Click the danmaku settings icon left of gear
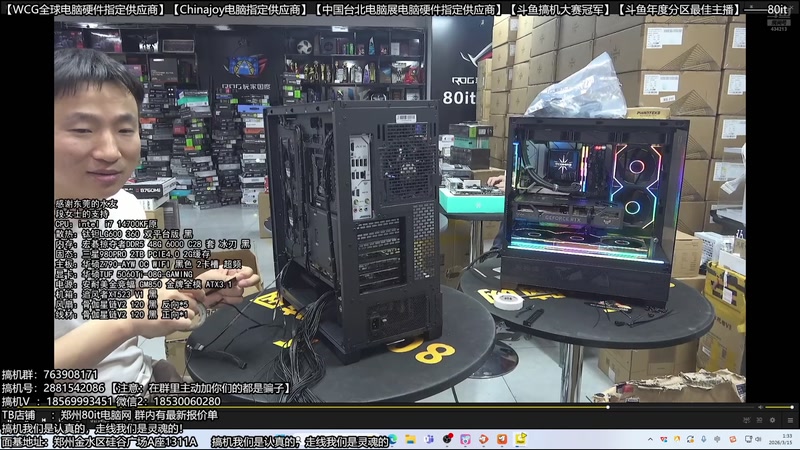 click(x=759, y=420)
